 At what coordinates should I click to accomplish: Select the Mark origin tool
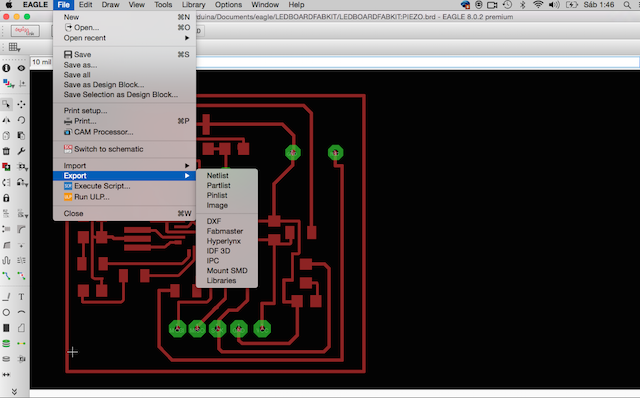pyautogui.click(x=22, y=84)
